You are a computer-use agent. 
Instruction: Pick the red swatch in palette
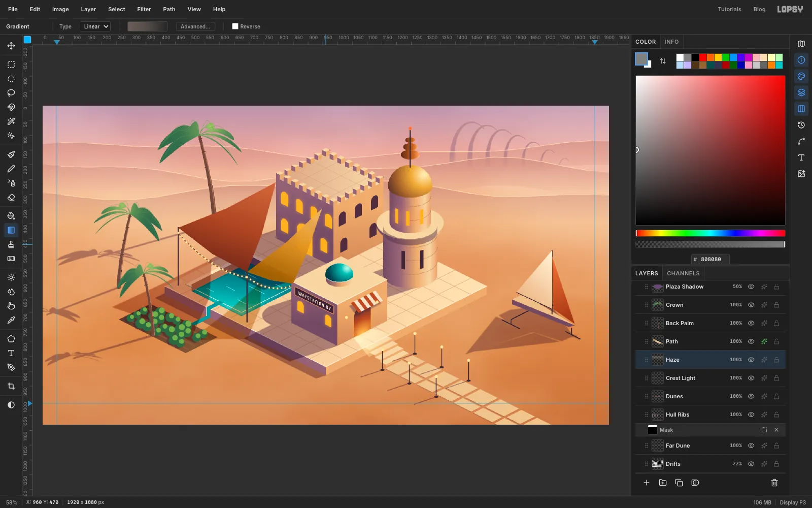[703, 57]
